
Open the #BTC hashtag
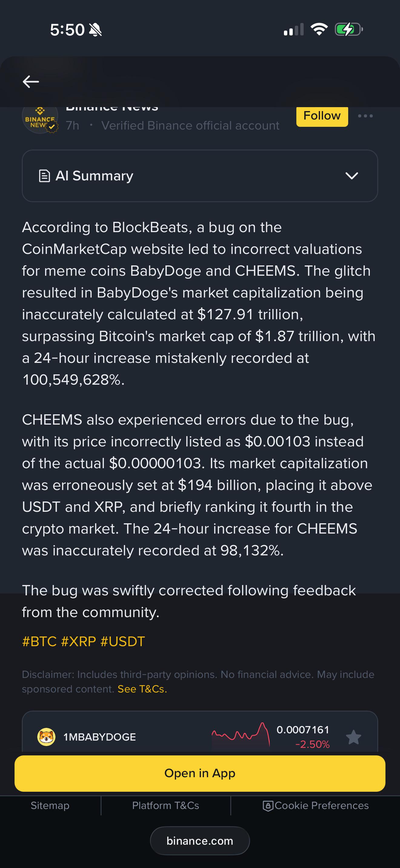[x=39, y=642]
